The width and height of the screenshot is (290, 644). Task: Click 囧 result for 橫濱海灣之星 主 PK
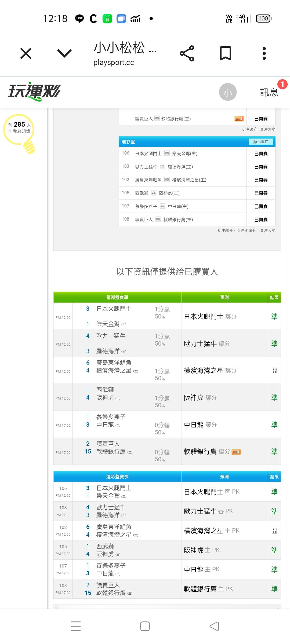point(274,530)
